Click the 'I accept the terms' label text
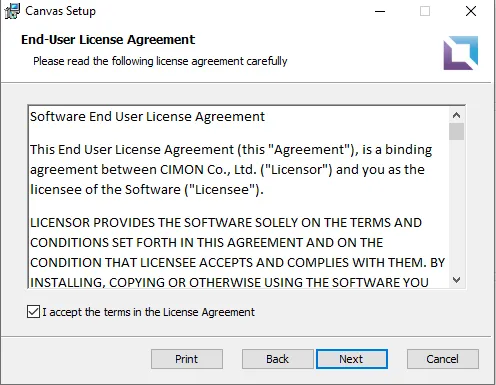This screenshot has height=385, width=496. [x=148, y=312]
